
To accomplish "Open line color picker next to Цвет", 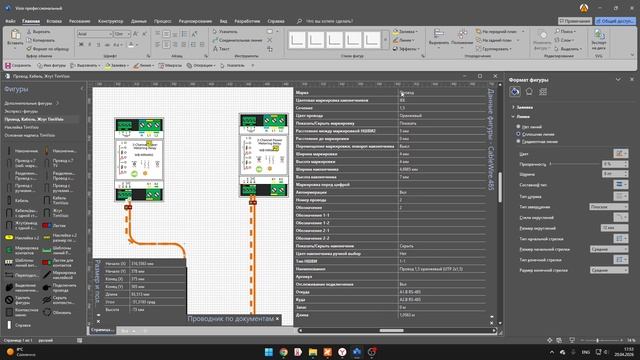I will 620,153.
